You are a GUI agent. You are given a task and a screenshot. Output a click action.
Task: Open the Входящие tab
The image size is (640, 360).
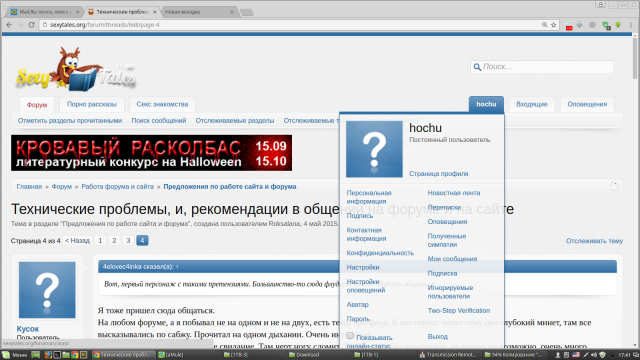point(532,104)
